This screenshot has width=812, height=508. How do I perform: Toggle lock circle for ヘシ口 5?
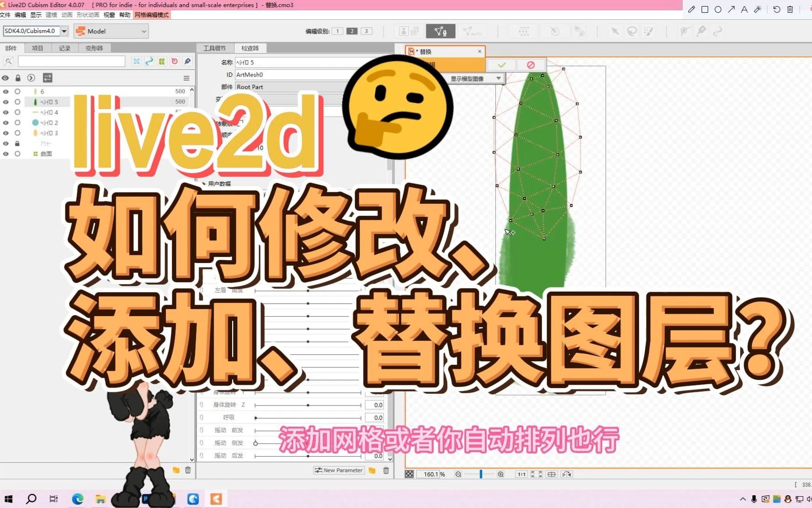(17, 102)
